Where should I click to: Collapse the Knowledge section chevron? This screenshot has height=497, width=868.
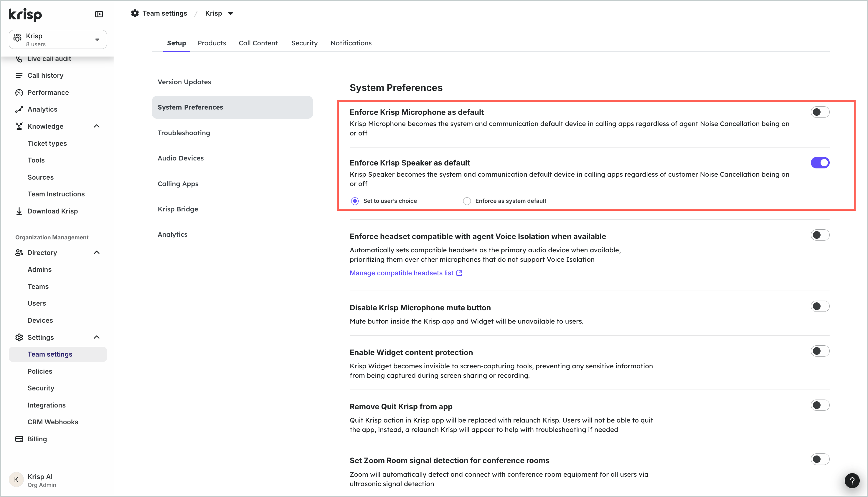coord(97,126)
